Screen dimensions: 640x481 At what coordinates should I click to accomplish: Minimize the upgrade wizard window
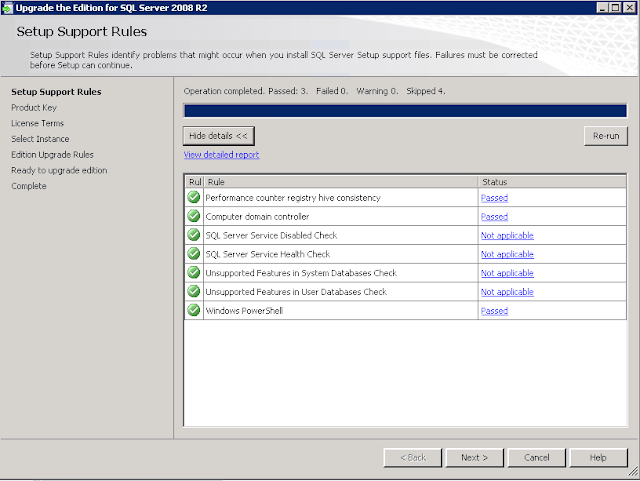602,8
